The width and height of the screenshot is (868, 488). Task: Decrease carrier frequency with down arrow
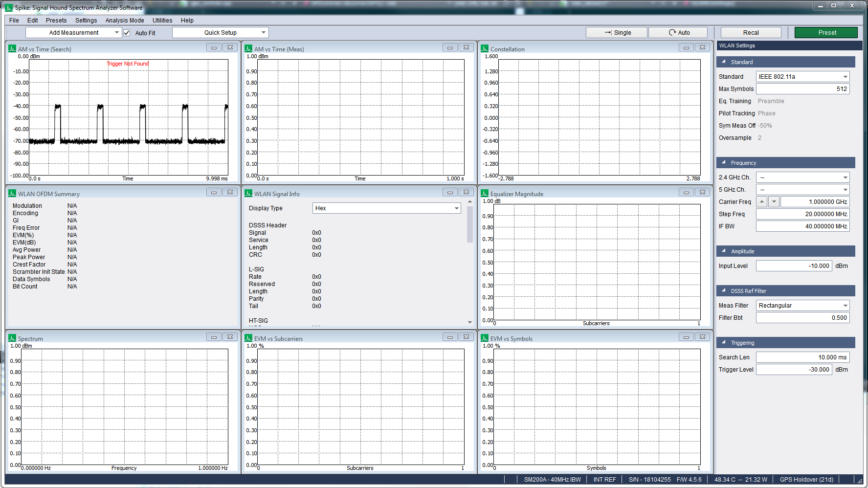click(x=774, y=201)
